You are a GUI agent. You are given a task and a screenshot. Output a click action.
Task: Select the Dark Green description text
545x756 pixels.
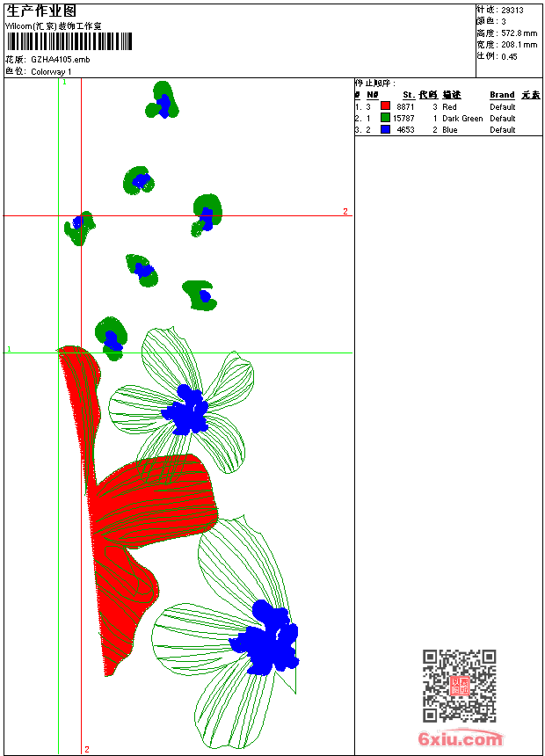(x=462, y=118)
